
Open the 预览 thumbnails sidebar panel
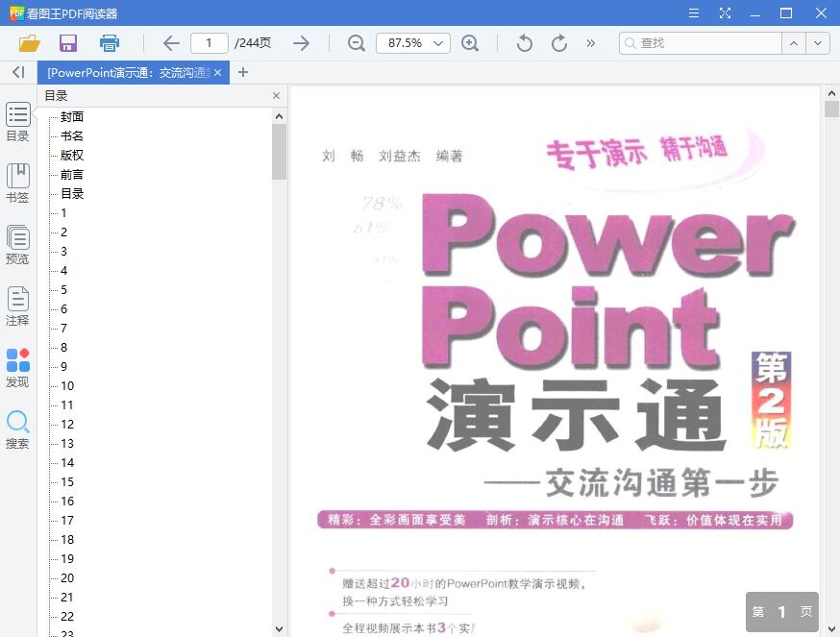point(17,245)
